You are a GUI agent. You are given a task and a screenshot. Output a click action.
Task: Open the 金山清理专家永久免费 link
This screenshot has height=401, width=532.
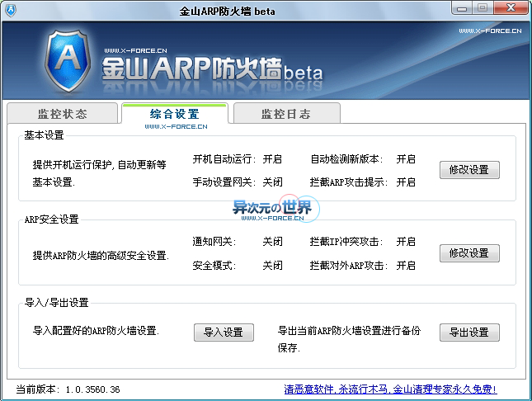(390, 389)
